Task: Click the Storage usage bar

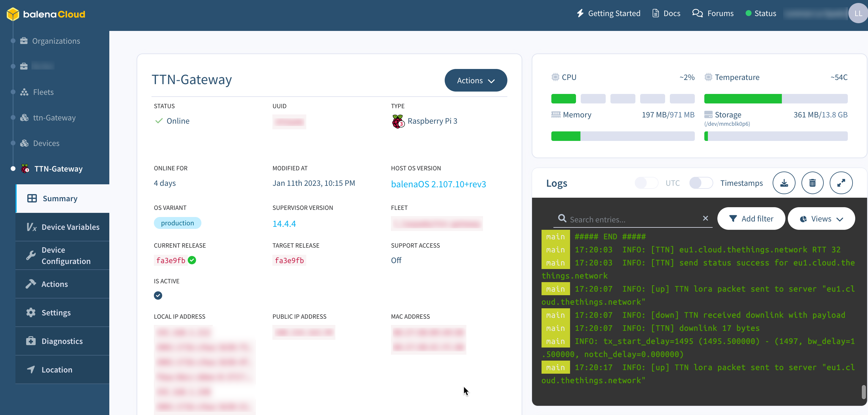Action: [776, 136]
